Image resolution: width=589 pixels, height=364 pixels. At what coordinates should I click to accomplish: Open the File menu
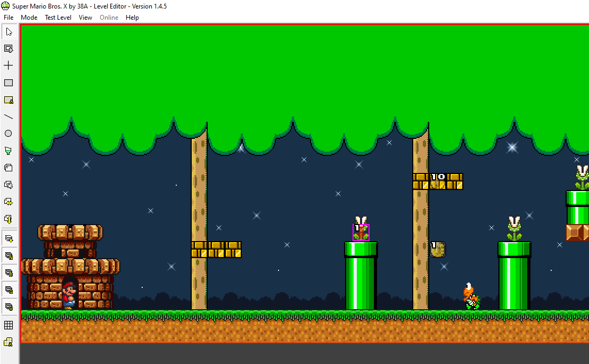pos(9,17)
